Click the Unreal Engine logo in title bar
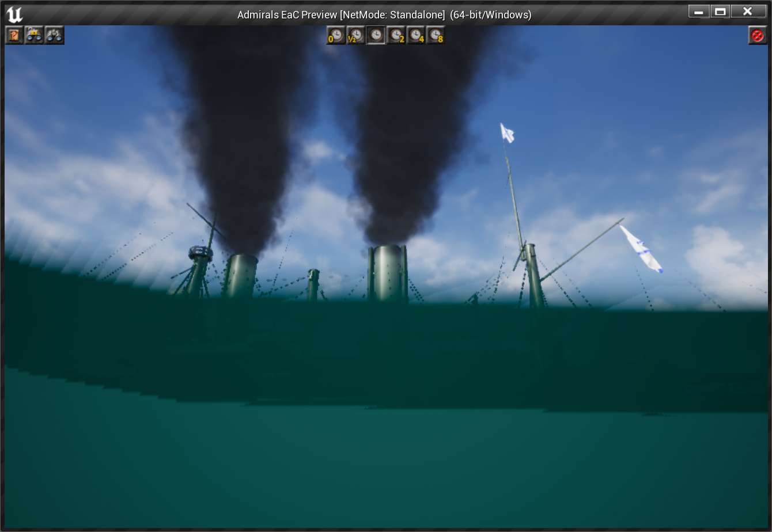772x532 pixels. [14, 14]
